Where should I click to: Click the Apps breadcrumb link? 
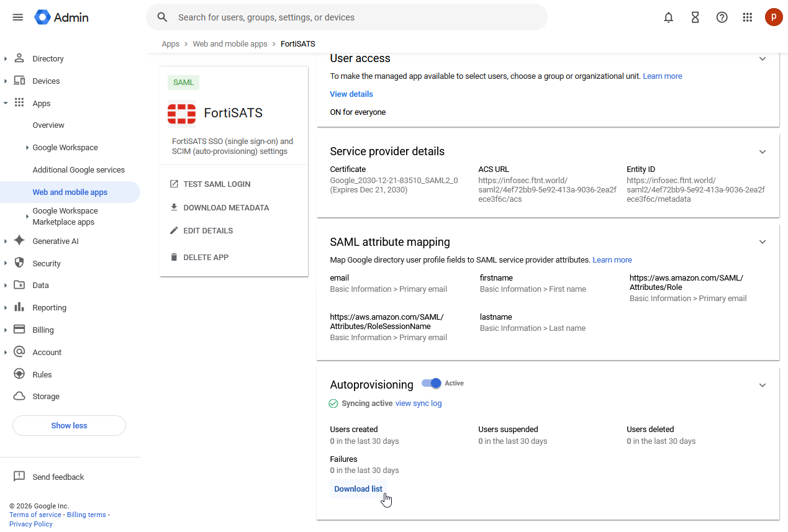coord(170,44)
